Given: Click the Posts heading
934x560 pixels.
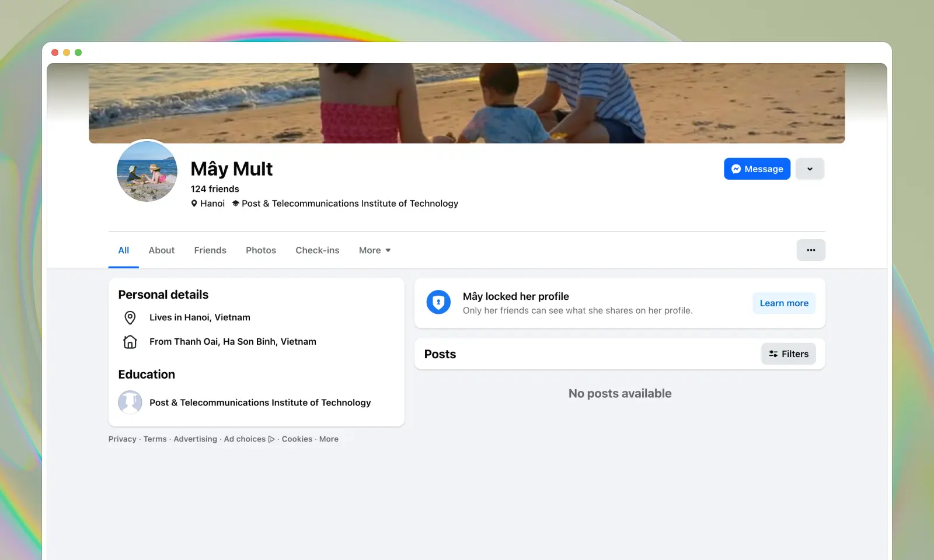Looking at the screenshot, I should coord(440,354).
